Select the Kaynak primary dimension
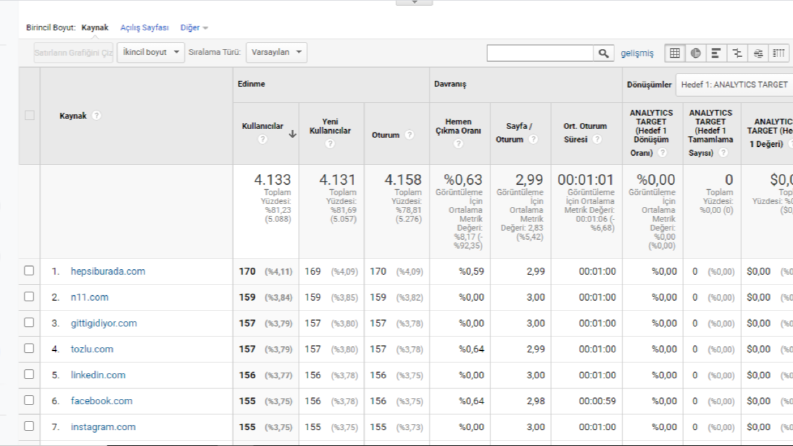 click(x=95, y=27)
